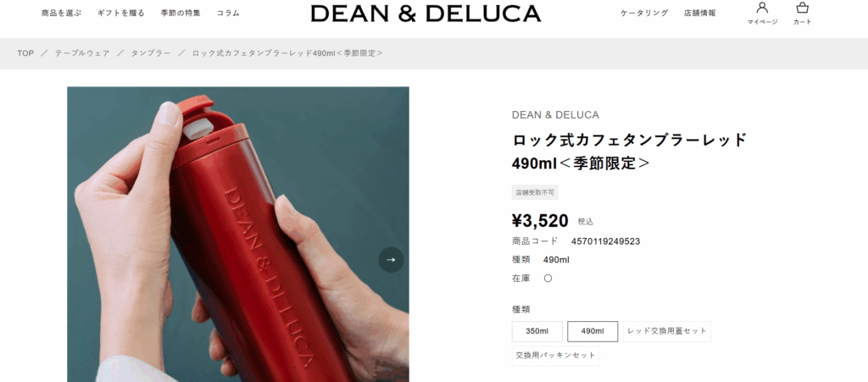Open the 季節の特集 menu
This screenshot has width=868, height=382.
coord(181,13)
